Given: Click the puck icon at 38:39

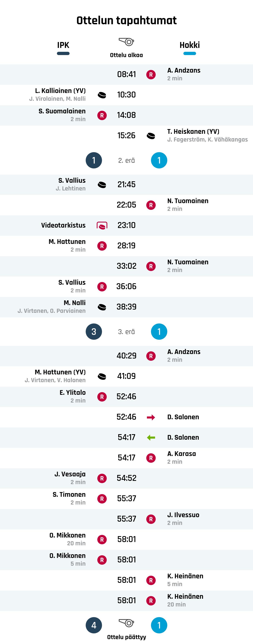Looking at the screenshot, I should click(x=102, y=307).
